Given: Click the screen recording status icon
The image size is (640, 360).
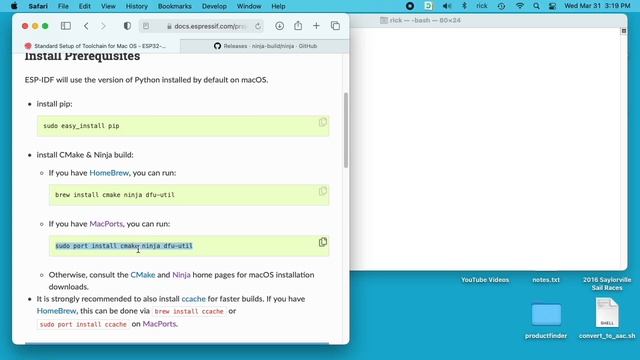Looking at the screenshot, I should (410, 6).
